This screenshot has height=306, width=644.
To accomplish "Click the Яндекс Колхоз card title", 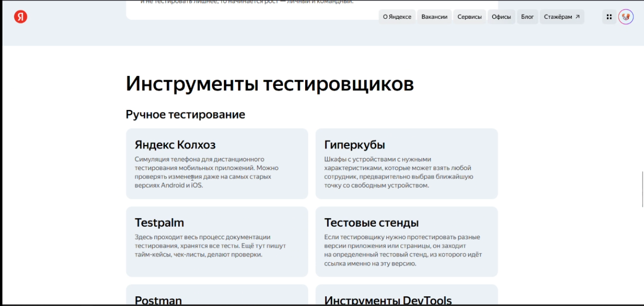I will pos(175,145).
